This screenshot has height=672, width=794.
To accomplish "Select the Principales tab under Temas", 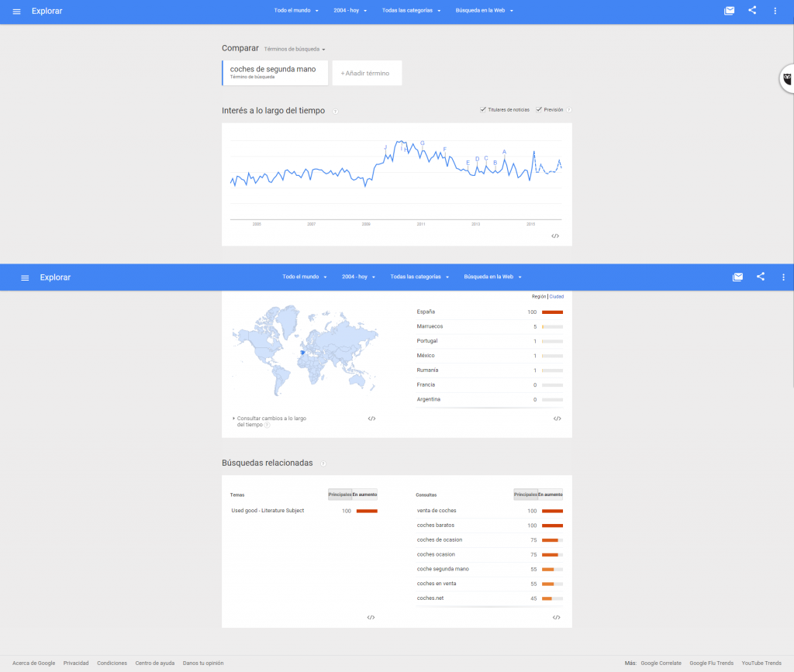I will [340, 495].
